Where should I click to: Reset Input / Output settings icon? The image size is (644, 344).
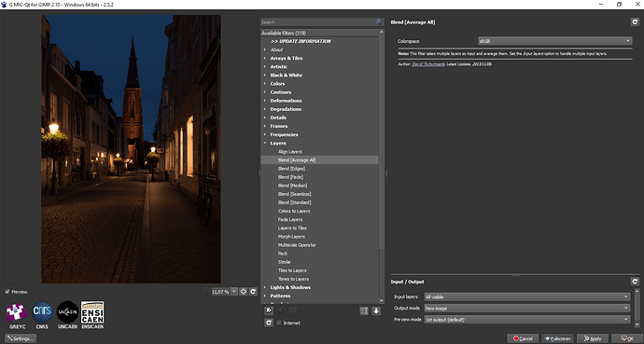pos(635,282)
